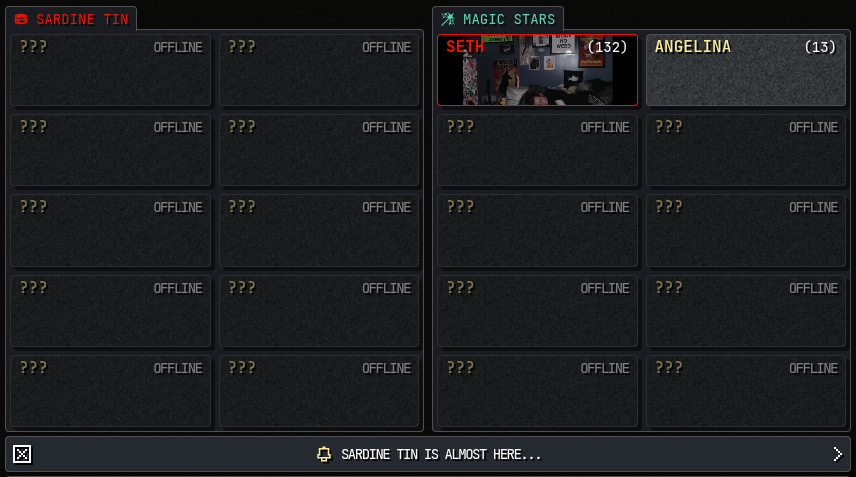The height and width of the screenshot is (477, 856).
Task: Click offline slot directly below Seth
Action: tap(537, 150)
